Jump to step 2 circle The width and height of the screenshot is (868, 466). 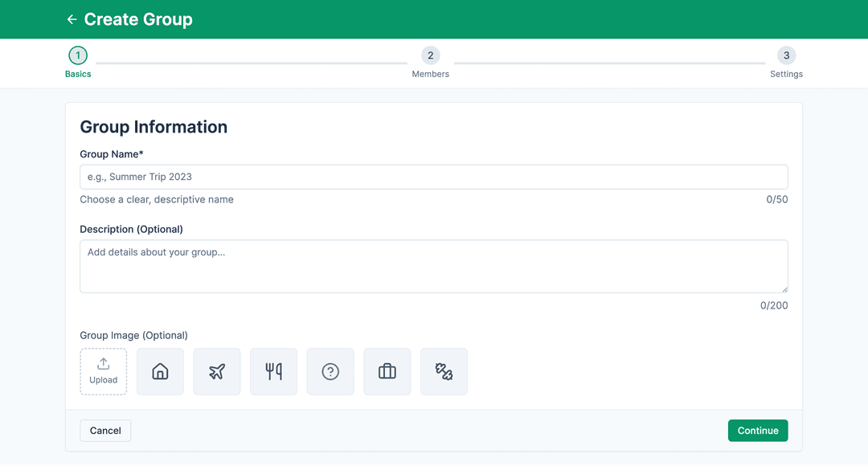[x=431, y=55]
